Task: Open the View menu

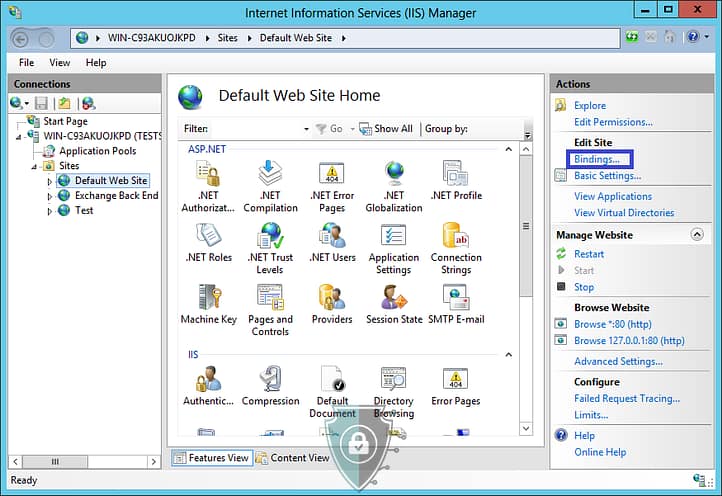Action: click(x=60, y=63)
